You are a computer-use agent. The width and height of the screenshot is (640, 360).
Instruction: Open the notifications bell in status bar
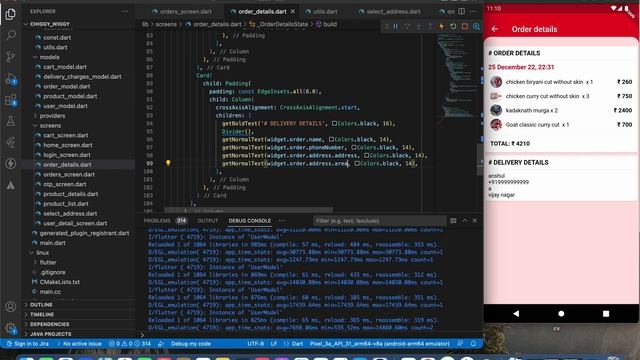(473, 344)
